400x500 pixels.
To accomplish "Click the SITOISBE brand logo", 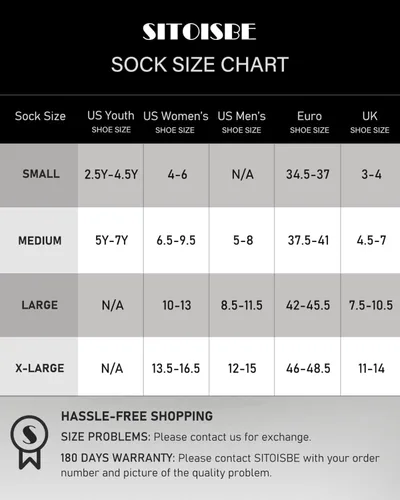I will [x=199, y=32].
